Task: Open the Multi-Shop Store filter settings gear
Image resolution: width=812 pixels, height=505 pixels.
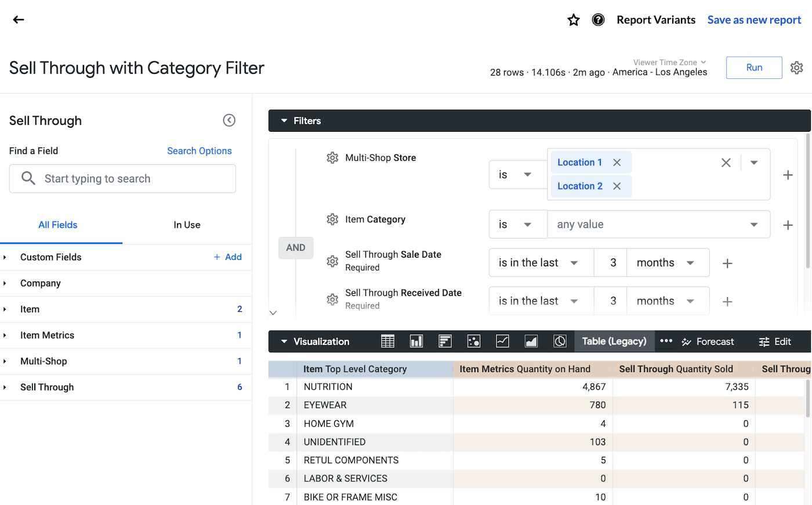Action: 332,157
